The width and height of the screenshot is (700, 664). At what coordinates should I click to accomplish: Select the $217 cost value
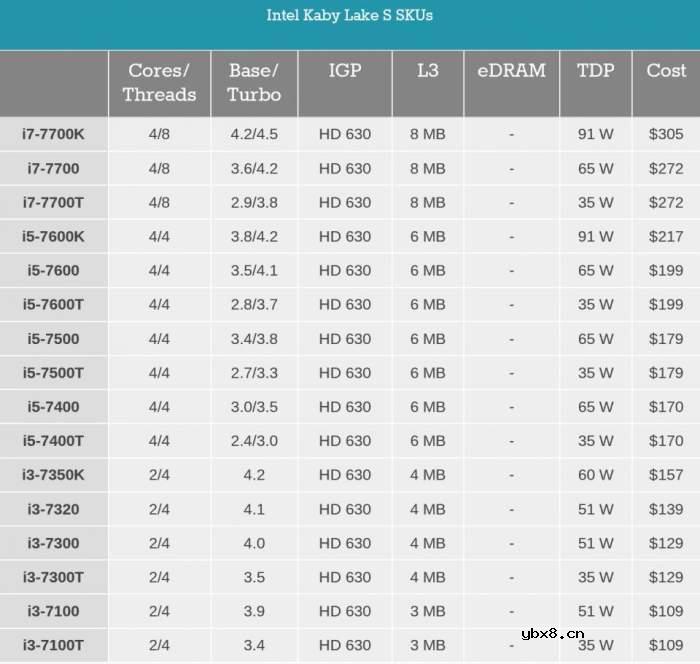pyautogui.click(x=666, y=236)
